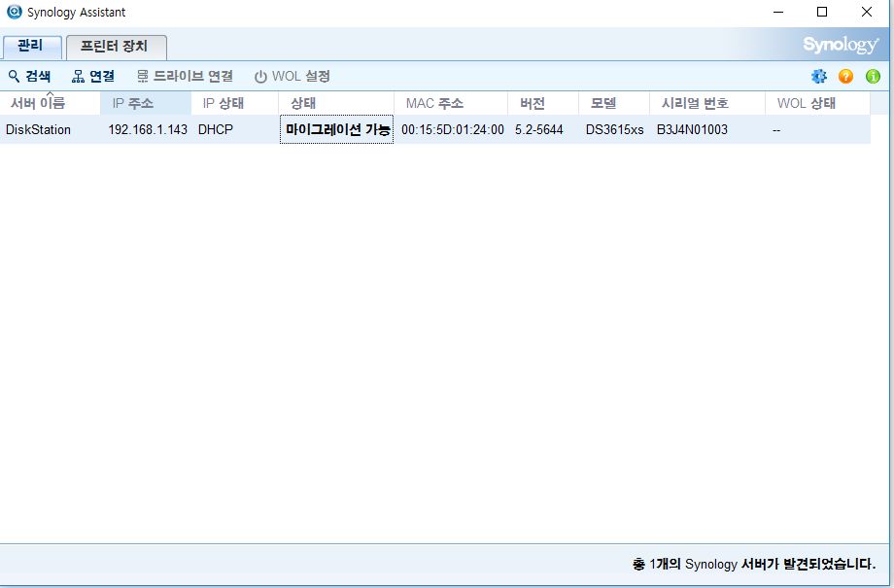Switch to the 관리 tab
Viewport: 894px width, 588px height.
click(x=32, y=47)
